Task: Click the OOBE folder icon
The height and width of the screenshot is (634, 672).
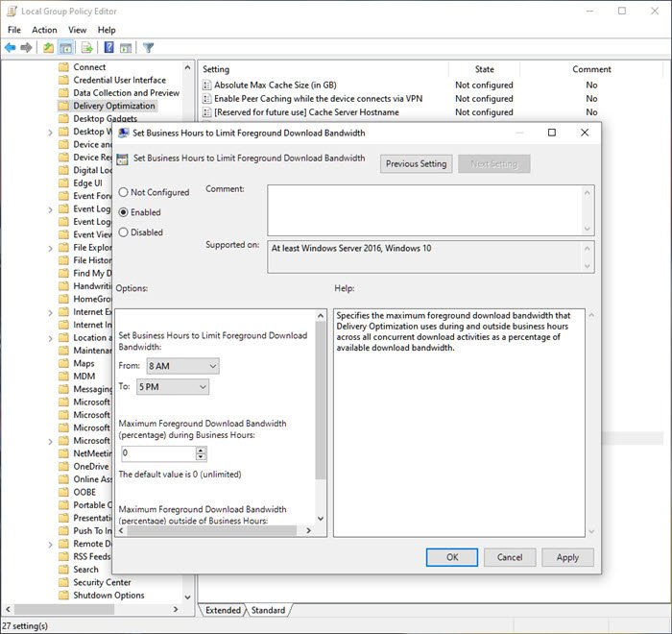Action: coord(63,492)
